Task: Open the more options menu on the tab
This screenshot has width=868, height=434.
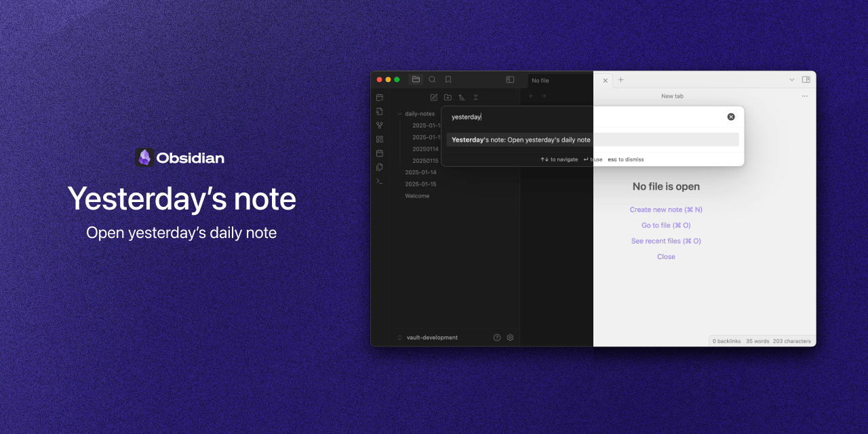Action: (805, 96)
